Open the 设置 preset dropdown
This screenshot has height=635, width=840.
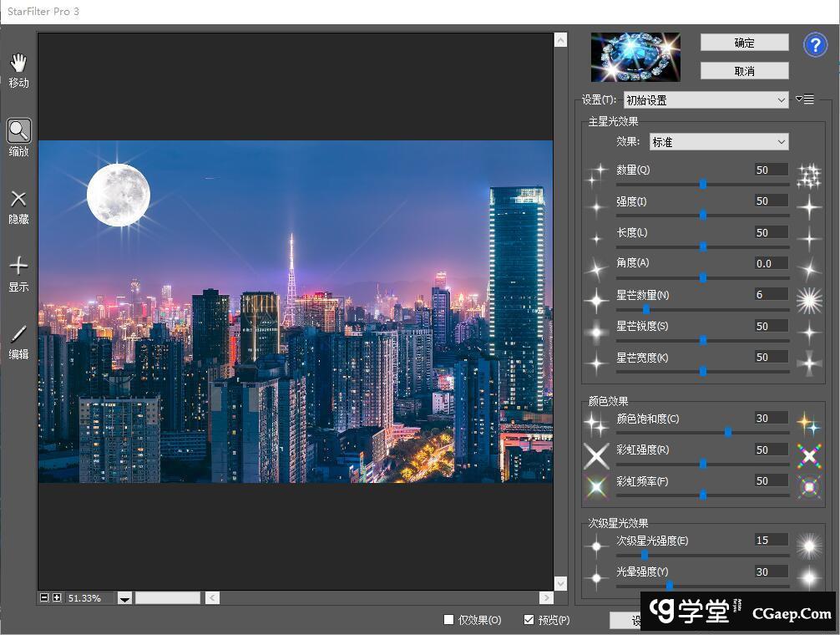point(706,100)
